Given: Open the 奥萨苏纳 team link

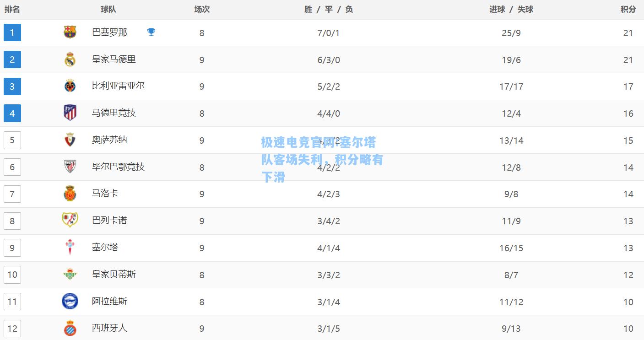Looking at the screenshot, I should coord(109,140).
